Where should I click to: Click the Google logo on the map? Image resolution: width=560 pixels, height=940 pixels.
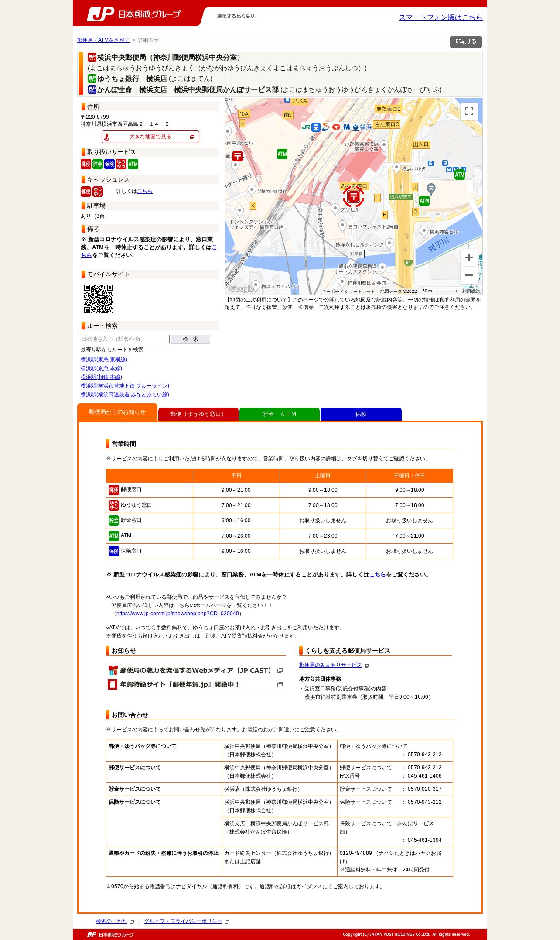[x=241, y=288]
